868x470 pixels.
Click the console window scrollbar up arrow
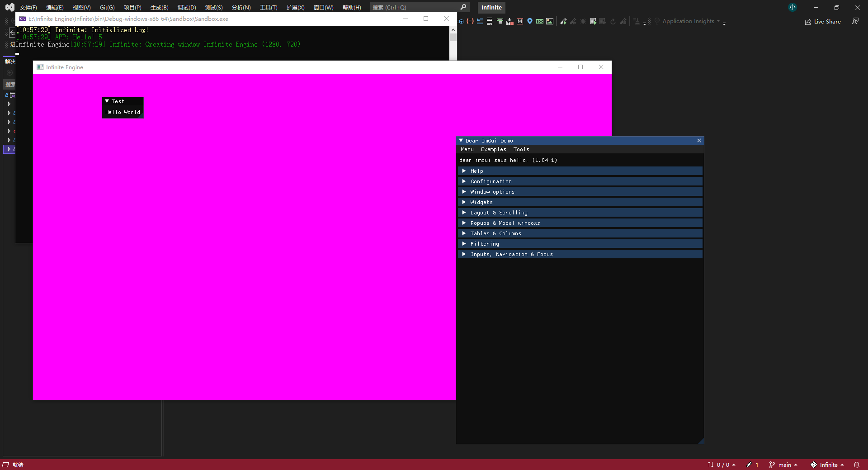click(x=453, y=30)
